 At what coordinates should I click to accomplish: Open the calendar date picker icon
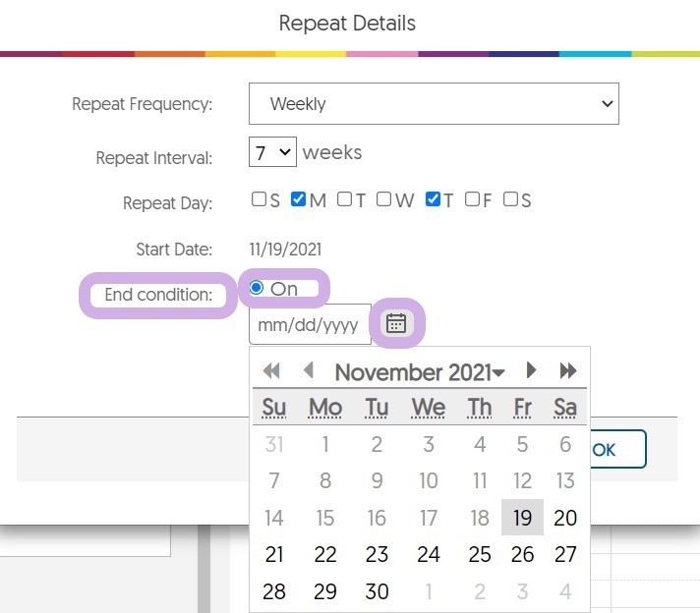click(x=396, y=323)
